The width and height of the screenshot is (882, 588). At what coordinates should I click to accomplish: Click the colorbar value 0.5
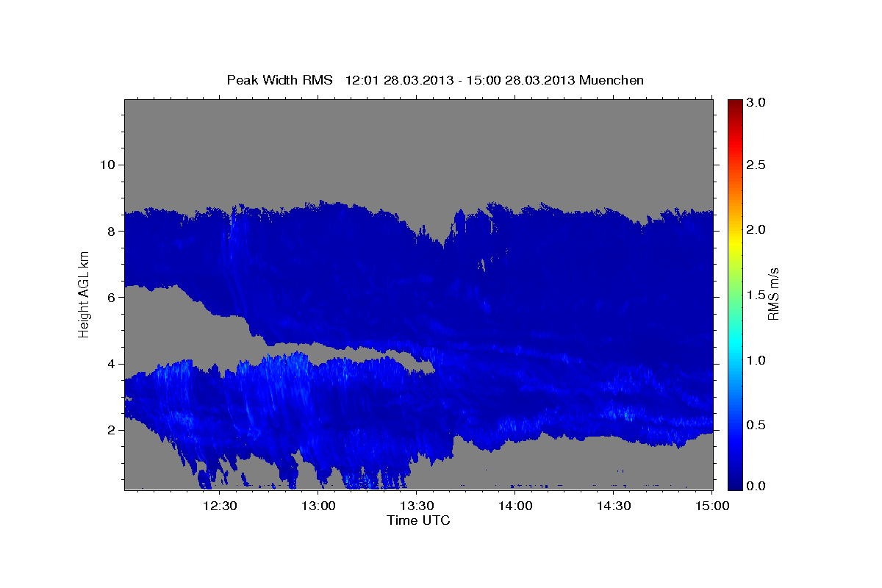(756, 425)
